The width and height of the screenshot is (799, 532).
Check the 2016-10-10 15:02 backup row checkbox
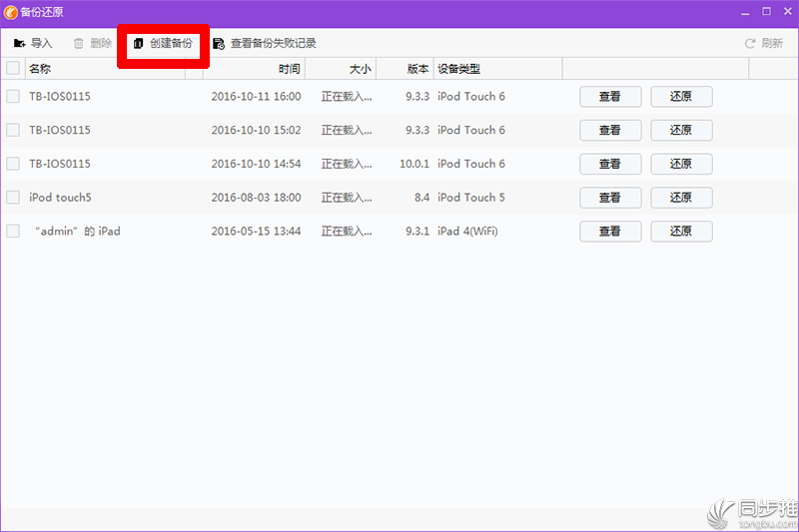pos(13,130)
